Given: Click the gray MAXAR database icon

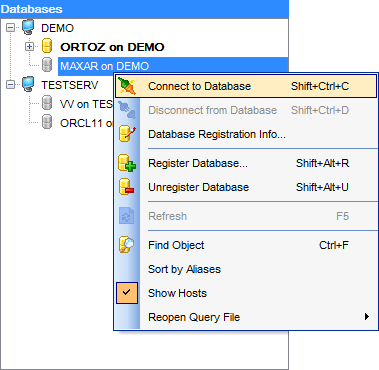Looking at the screenshot, I should click(x=47, y=65).
